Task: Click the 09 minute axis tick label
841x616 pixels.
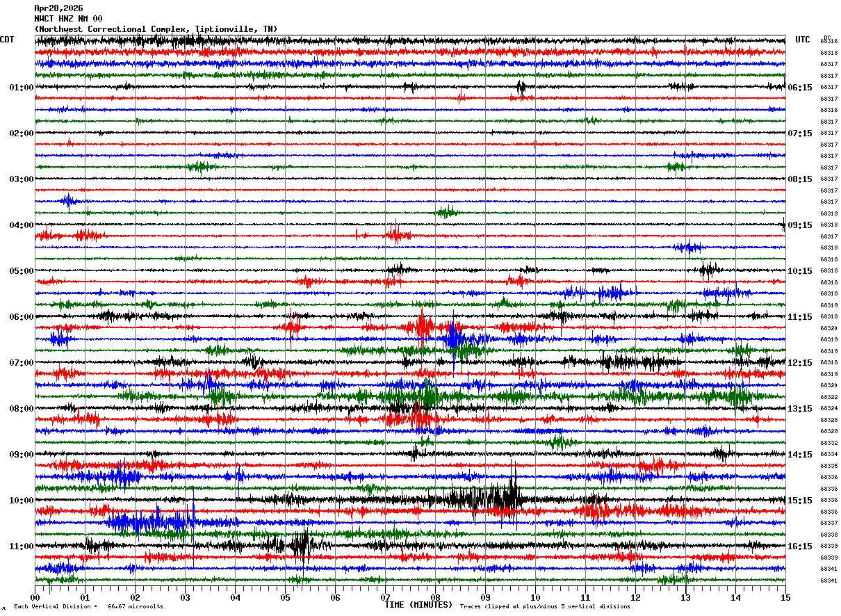Action: 485,597
